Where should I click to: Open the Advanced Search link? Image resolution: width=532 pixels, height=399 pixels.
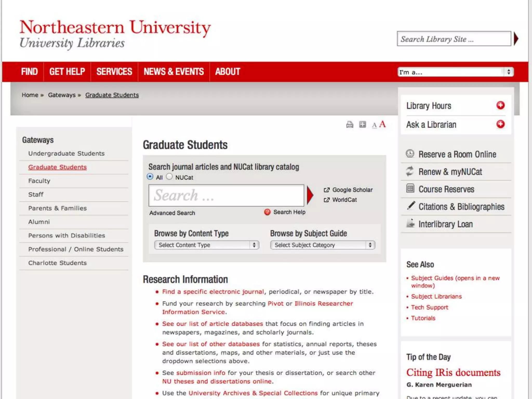coord(172,213)
